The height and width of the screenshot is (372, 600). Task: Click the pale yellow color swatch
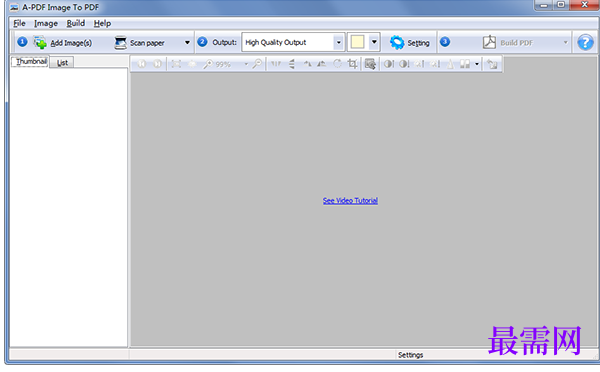(x=357, y=42)
